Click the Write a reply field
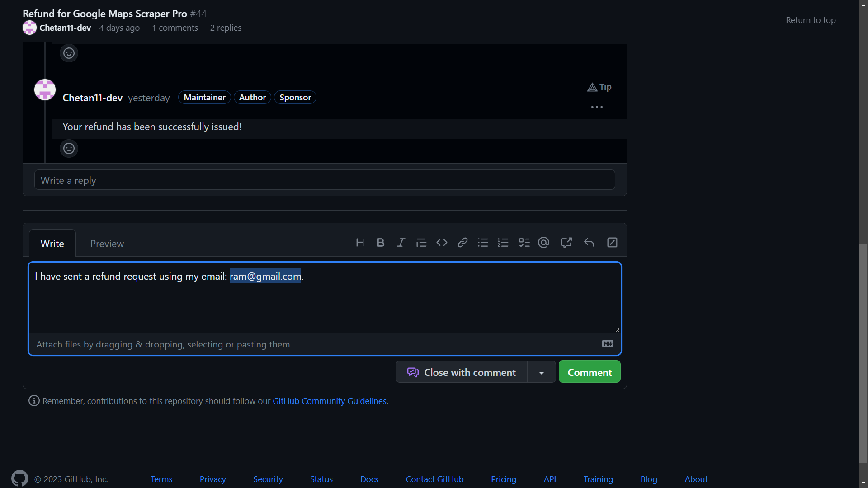This screenshot has height=488, width=868. (324, 180)
